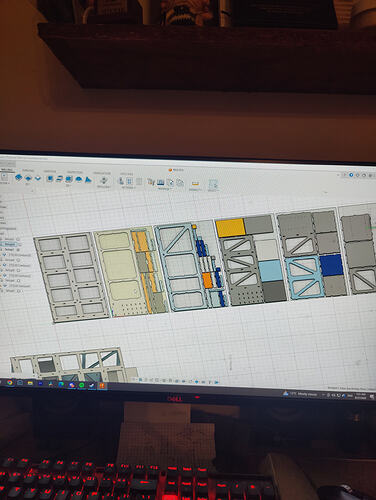Select the second Multi-Axis icon with highlighted frame
Screen dimensions: 376x500
(x=130, y=181)
